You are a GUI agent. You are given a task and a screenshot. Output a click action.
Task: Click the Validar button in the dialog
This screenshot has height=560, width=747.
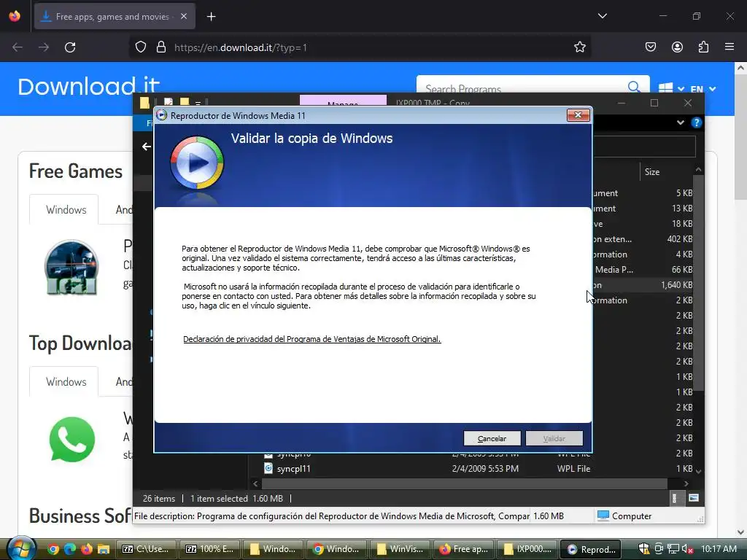click(554, 438)
